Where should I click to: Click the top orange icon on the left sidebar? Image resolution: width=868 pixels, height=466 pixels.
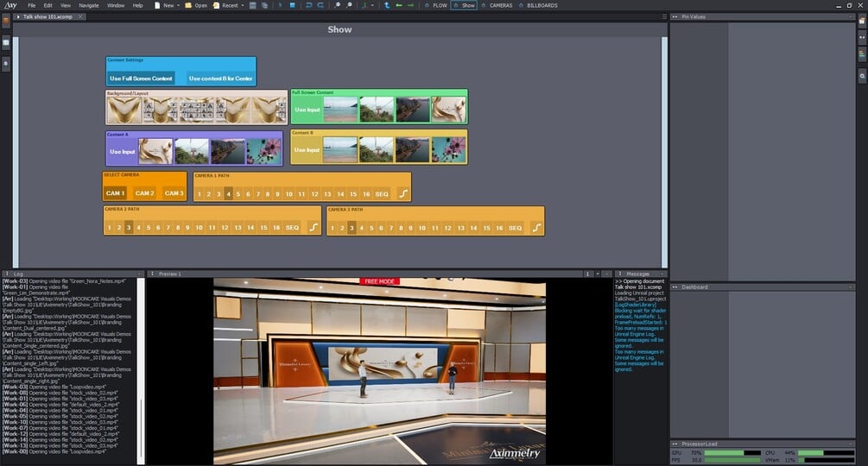point(5,21)
